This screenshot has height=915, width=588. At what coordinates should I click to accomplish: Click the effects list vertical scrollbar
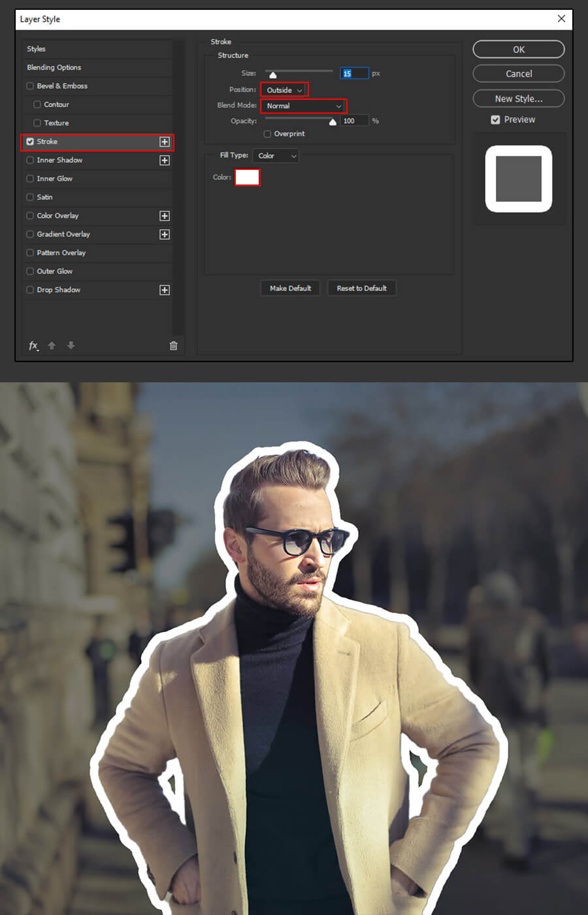178,188
